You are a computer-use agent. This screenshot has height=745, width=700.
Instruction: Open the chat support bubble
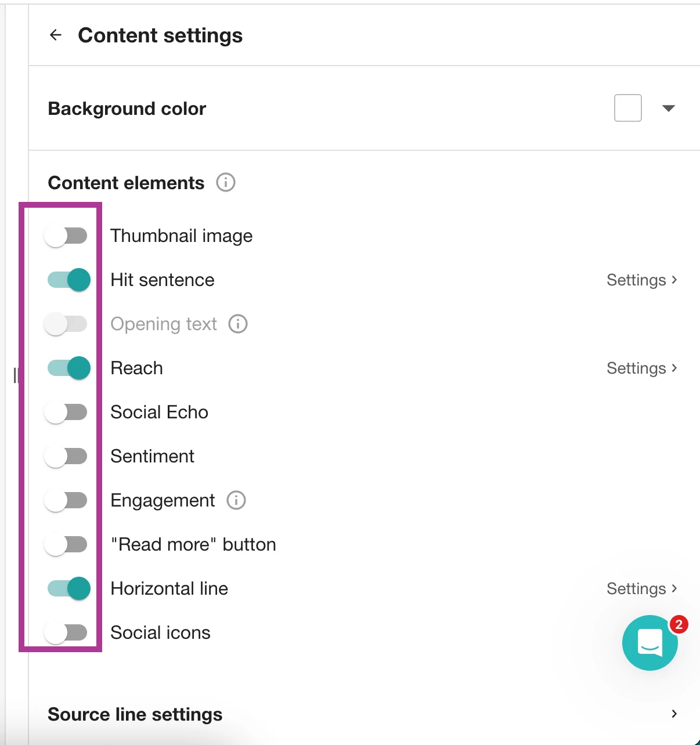650,643
